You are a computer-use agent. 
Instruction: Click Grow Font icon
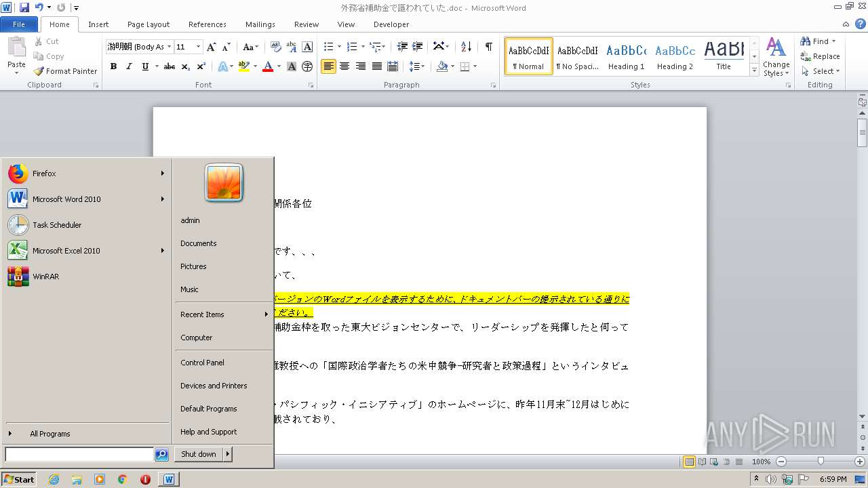click(212, 47)
